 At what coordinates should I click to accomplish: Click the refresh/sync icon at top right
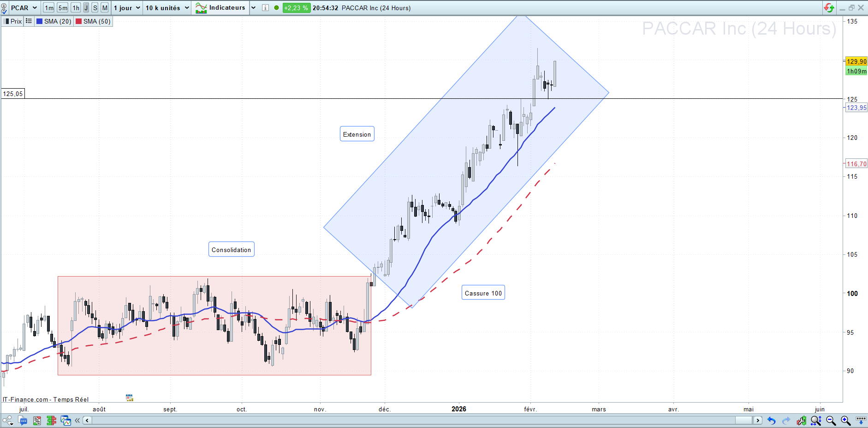829,8
